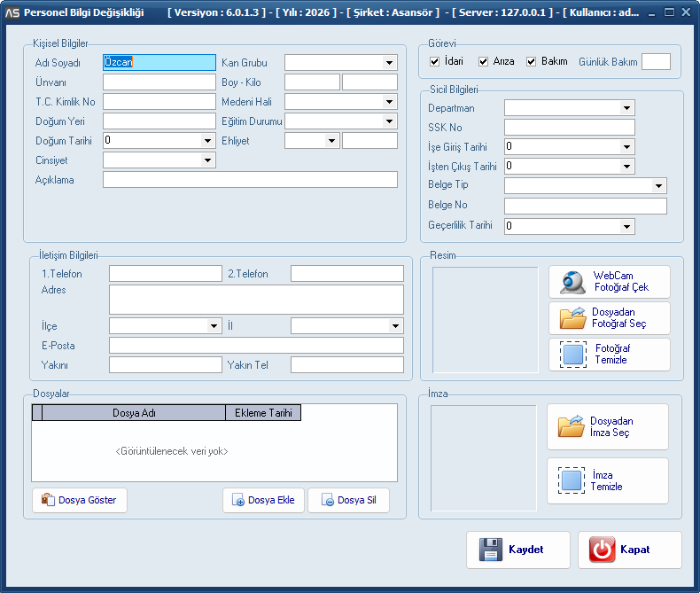This screenshot has height=593, width=700.
Task: Toggle the Arıza checkbox
Action: [484, 62]
